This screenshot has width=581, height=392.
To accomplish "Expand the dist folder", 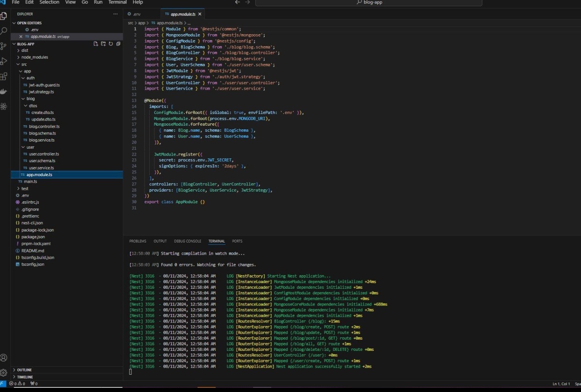I will pos(25,50).
